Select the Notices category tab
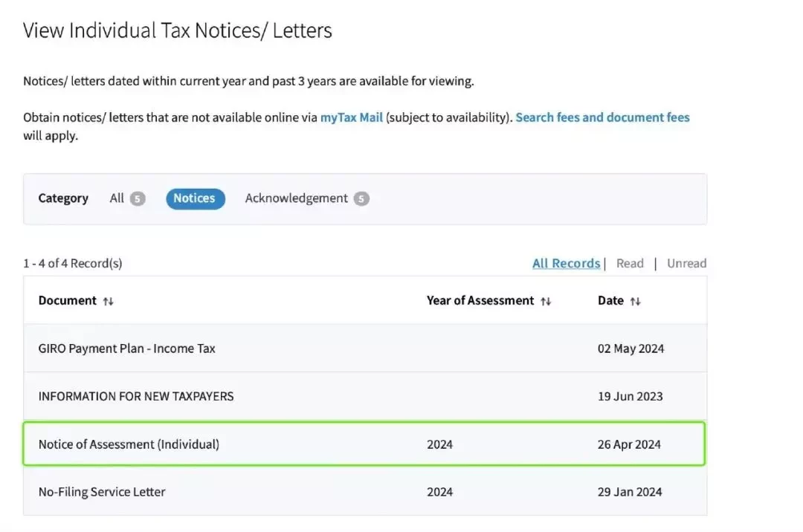The height and width of the screenshot is (532, 803). [195, 198]
